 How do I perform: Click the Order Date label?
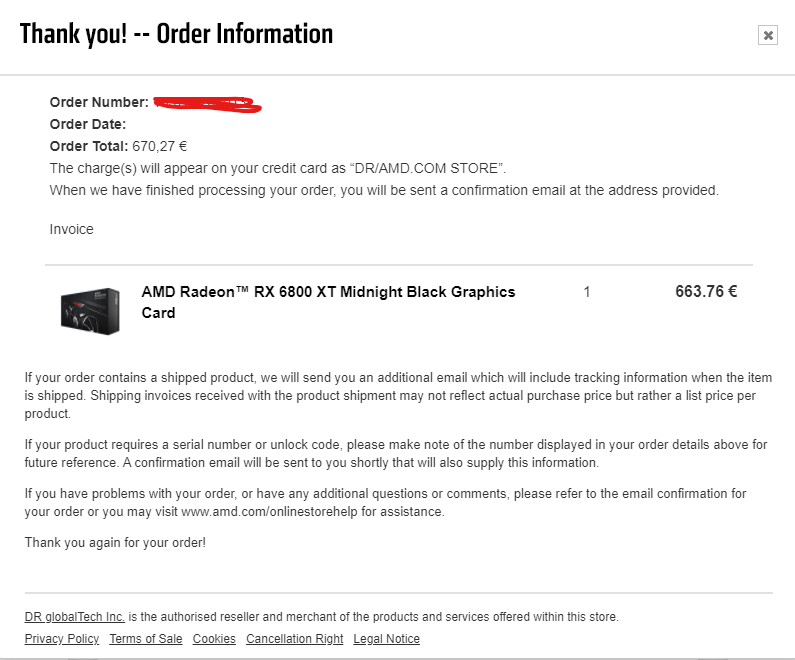point(88,124)
